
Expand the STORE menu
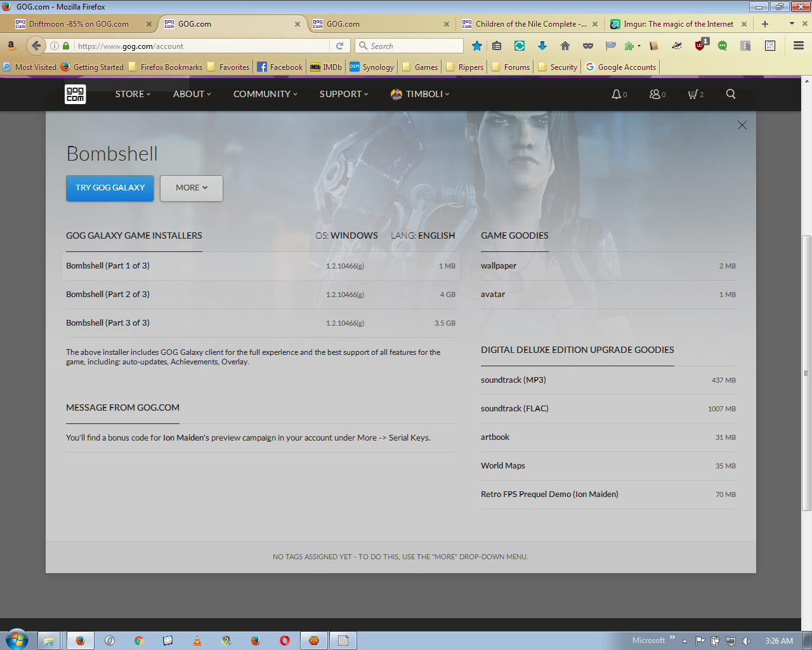point(133,94)
